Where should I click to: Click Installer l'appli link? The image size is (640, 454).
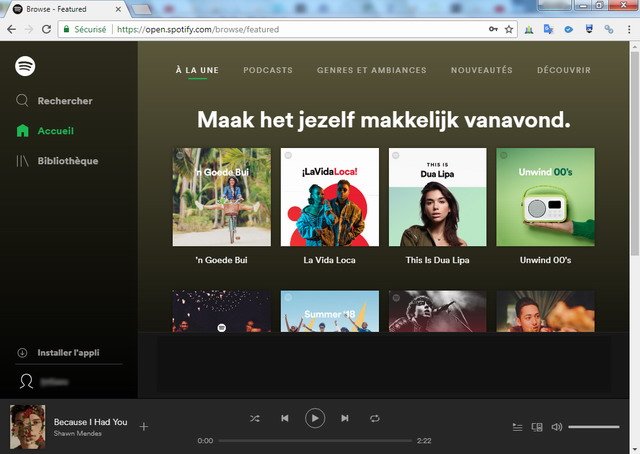(68, 353)
